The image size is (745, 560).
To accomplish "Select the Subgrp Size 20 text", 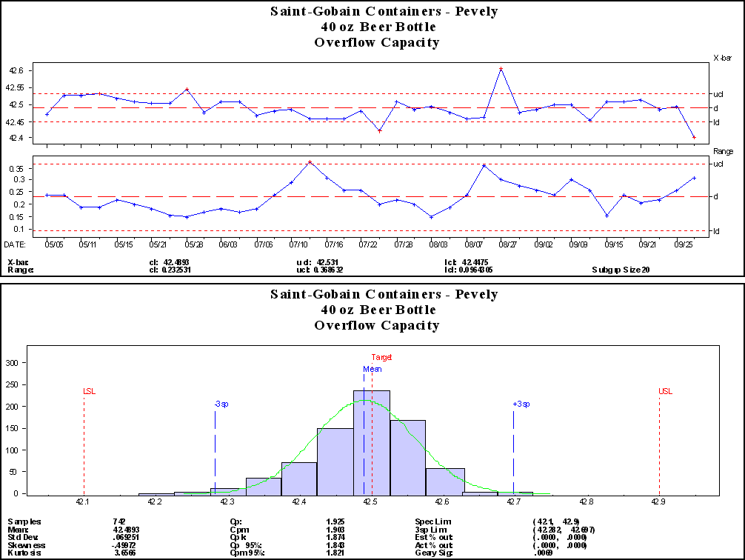I will click(621, 270).
